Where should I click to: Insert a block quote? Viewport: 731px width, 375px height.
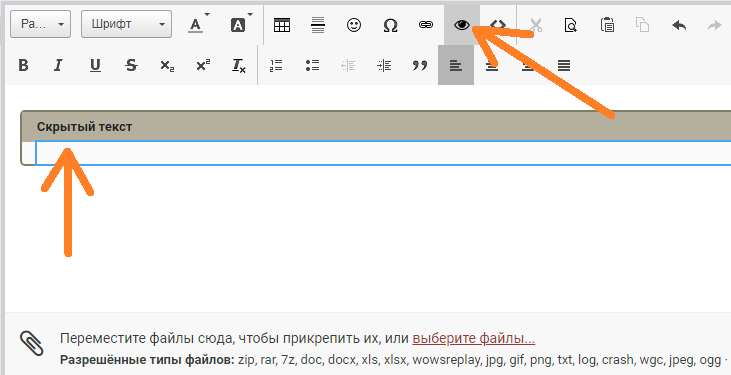420,65
